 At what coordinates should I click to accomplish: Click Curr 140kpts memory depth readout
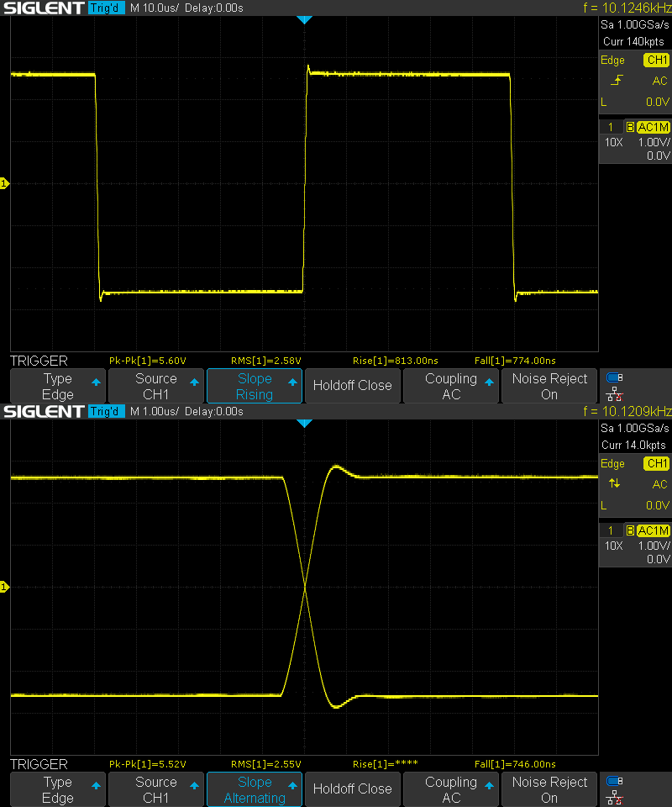coord(634,42)
